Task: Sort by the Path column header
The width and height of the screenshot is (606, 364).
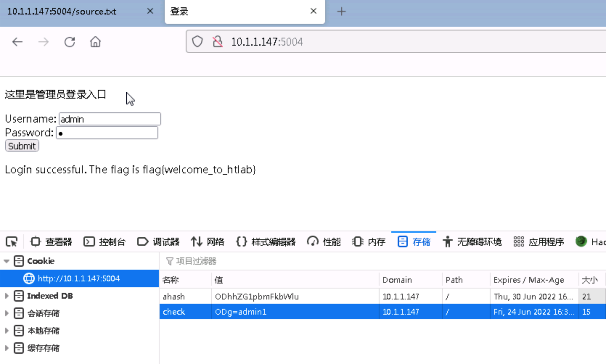Action: (x=466, y=280)
